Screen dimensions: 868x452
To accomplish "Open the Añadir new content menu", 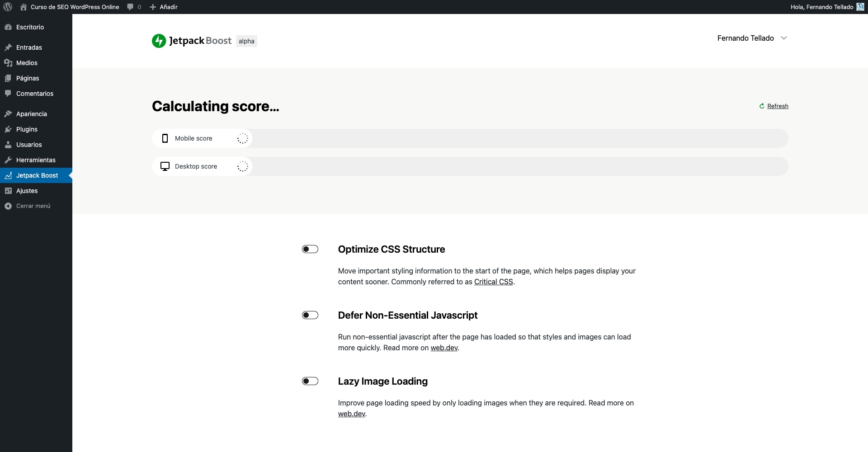I will [164, 7].
